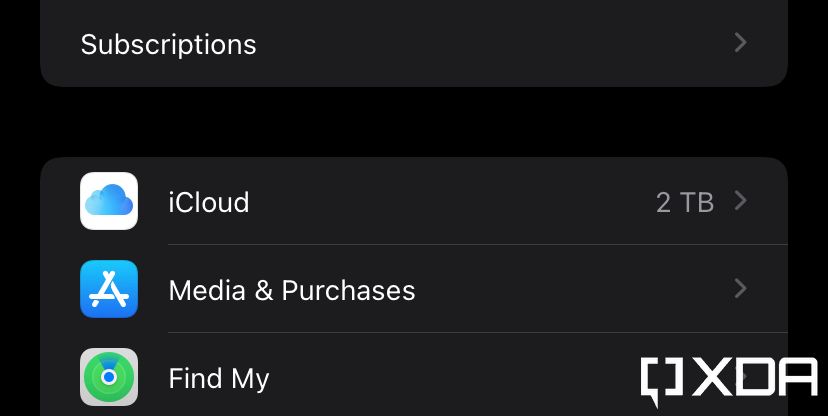Click the dark gap between settings groups

(x=414, y=122)
